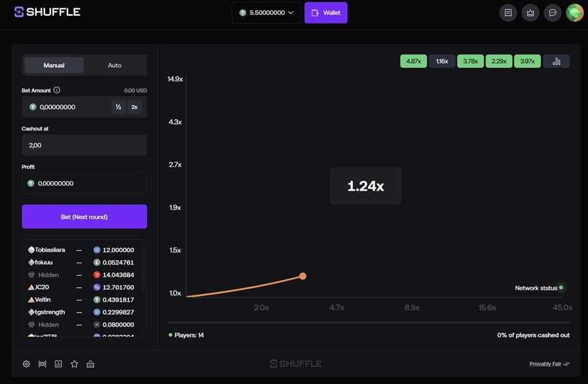The width and height of the screenshot is (588, 384).
Task: Halve the bet with the ½ button
Action: [118, 107]
